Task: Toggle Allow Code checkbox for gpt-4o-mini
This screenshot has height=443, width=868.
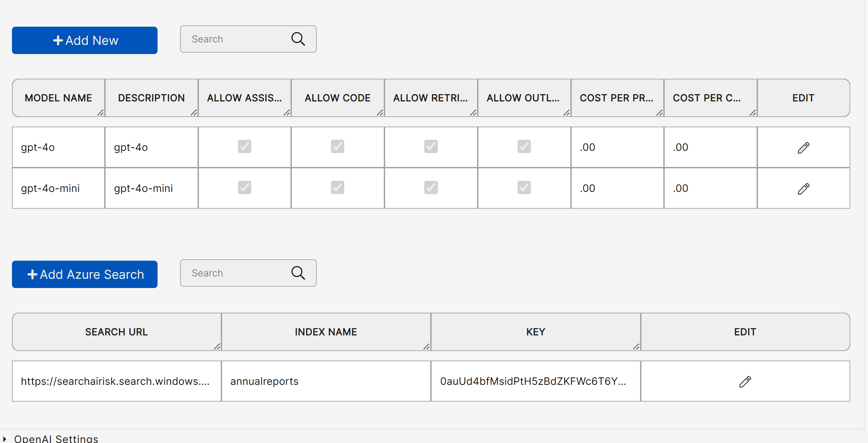Action: pos(337,187)
